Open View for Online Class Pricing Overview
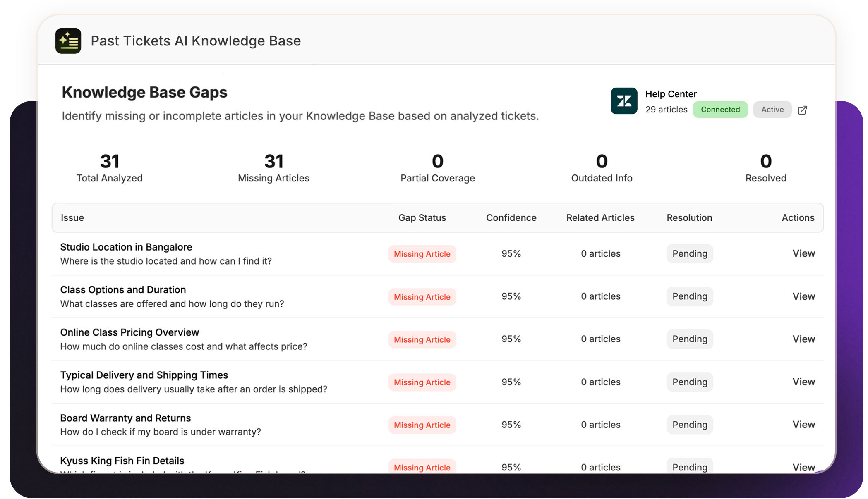Viewport: 868px width, 499px height. [x=803, y=339]
